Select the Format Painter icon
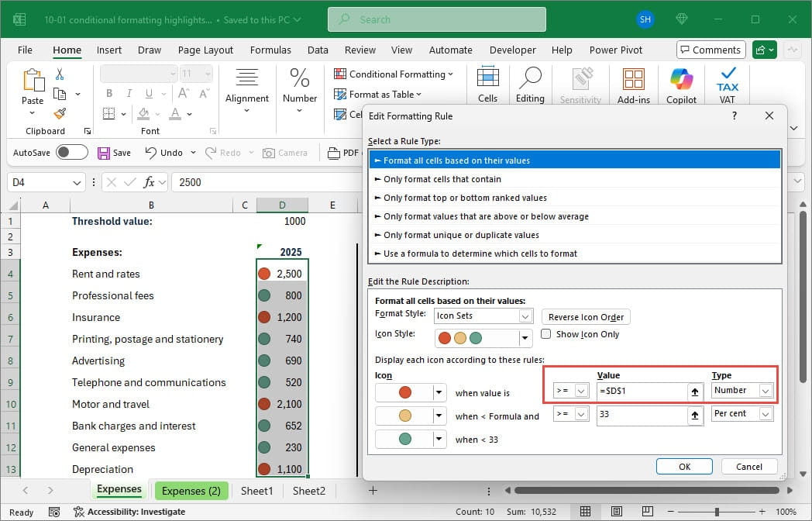The height and width of the screenshot is (521, 812). click(59, 114)
